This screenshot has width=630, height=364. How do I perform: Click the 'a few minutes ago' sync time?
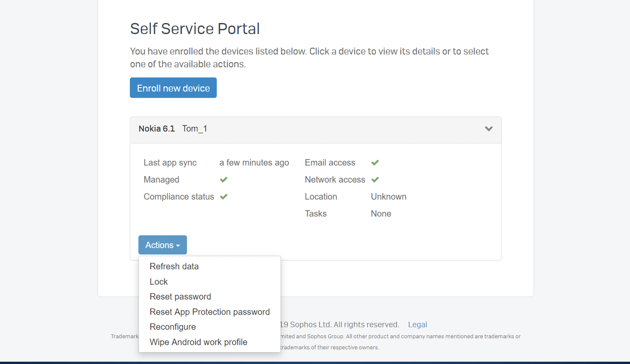pyautogui.click(x=254, y=163)
